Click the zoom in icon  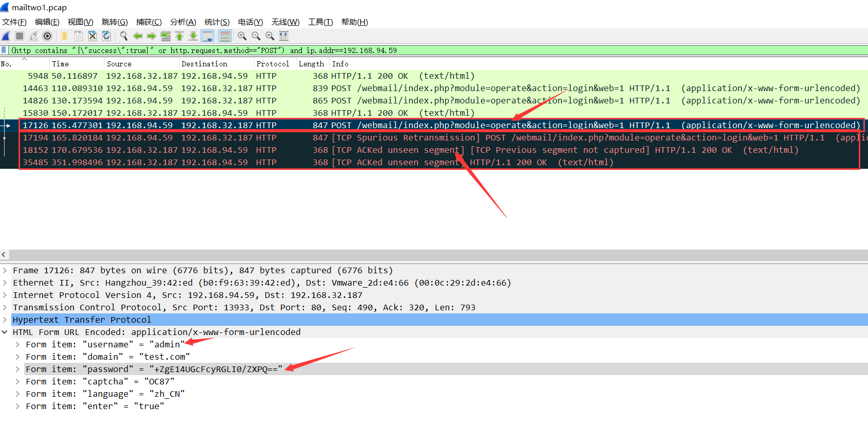click(242, 36)
